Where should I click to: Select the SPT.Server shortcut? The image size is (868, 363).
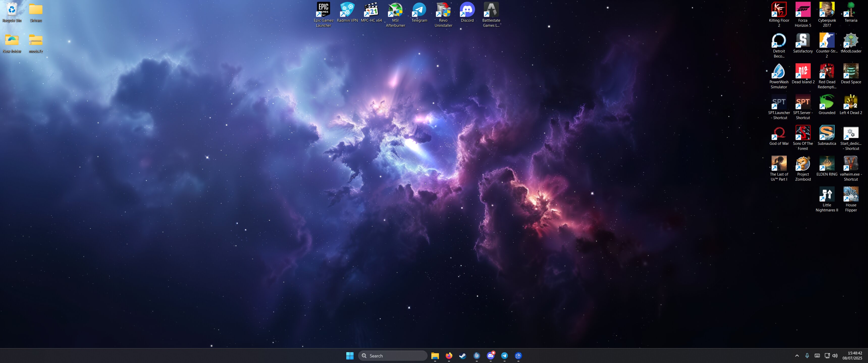click(x=803, y=107)
